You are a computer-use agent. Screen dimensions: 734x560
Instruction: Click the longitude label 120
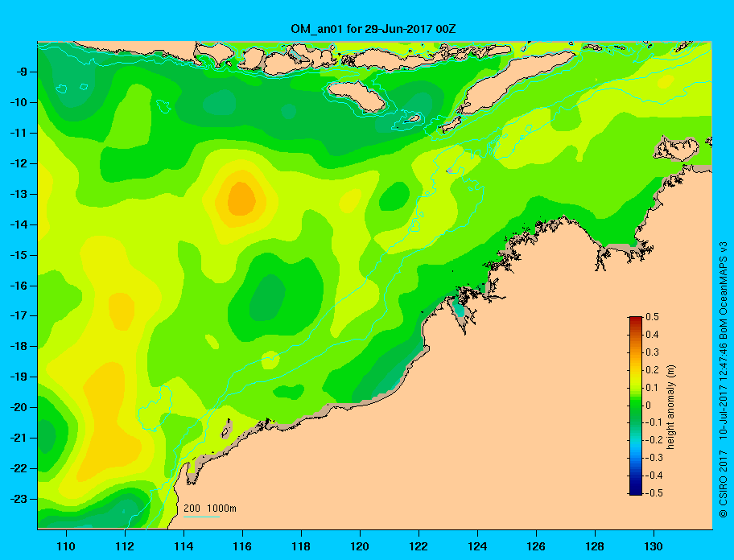coord(360,546)
